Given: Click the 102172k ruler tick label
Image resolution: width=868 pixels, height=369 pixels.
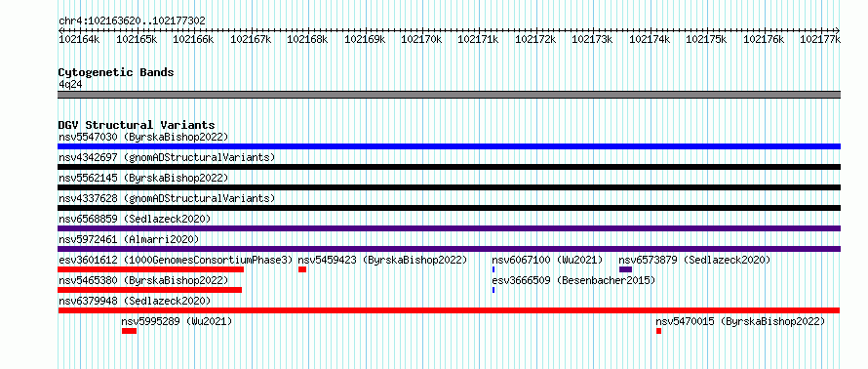Looking at the screenshot, I should point(535,39).
